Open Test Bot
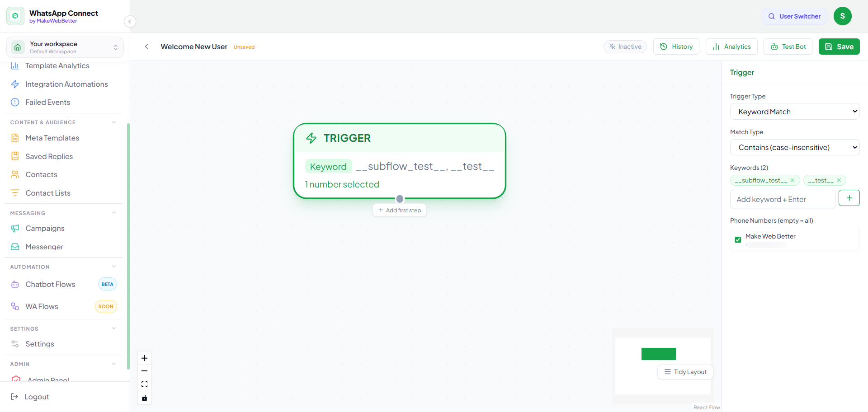This screenshot has width=868, height=412. (788, 47)
